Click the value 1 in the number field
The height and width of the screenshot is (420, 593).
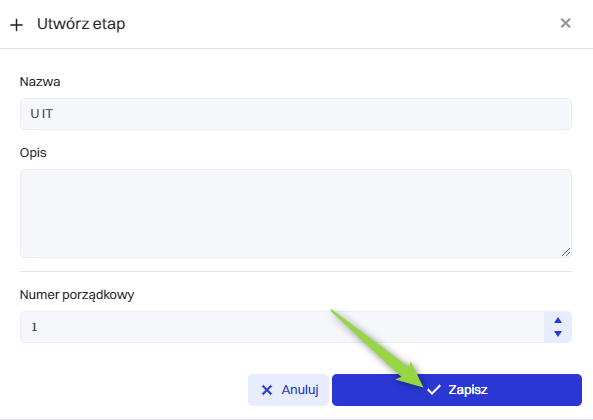pos(34,327)
